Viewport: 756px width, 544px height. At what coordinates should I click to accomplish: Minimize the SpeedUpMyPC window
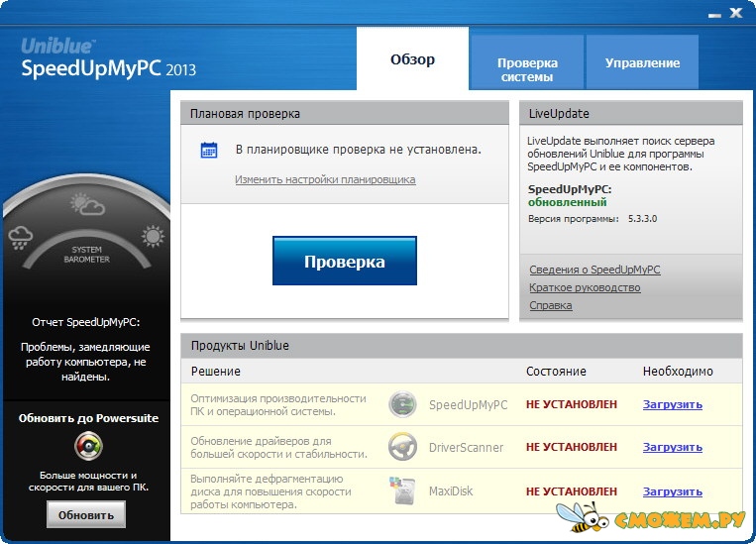coord(714,15)
